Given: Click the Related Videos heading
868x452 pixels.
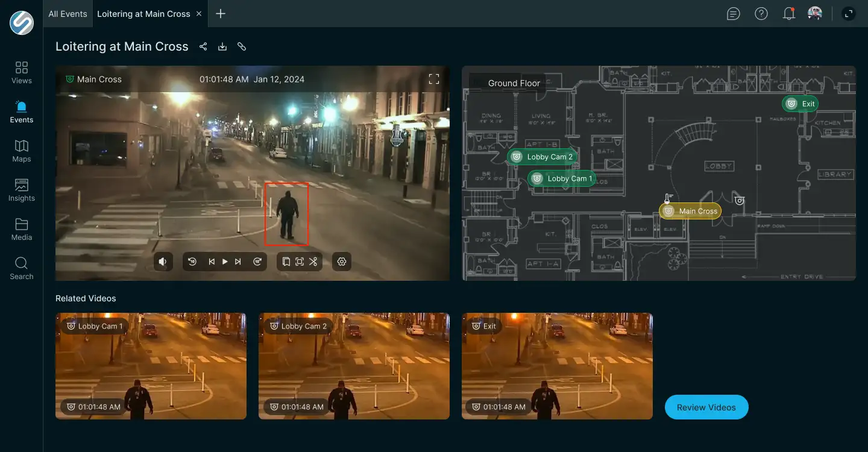Looking at the screenshot, I should (x=86, y=298).
